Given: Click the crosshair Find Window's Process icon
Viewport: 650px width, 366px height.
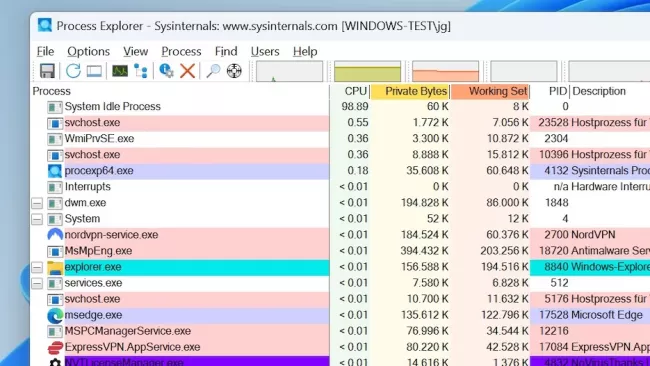Looking at the screenshot, I should tap(234, 71).
